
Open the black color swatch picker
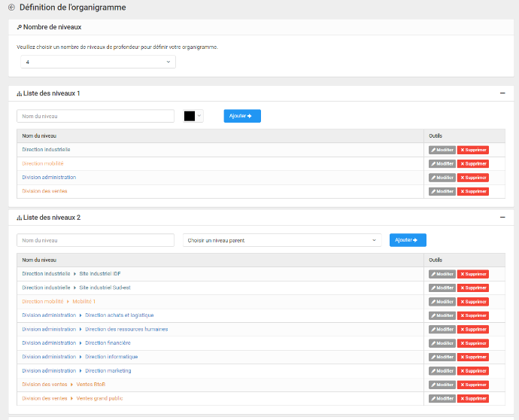[x=193, y=116]
